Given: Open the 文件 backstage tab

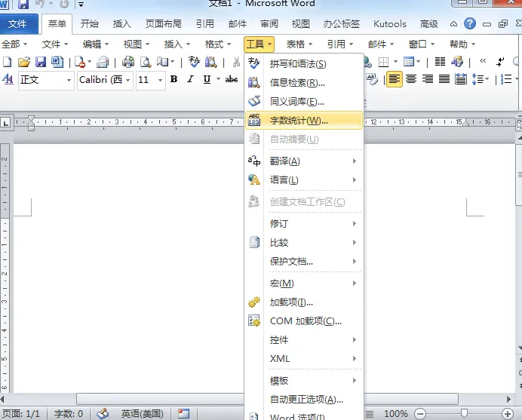Looking at the screenshot, I should pyautogui.click(x=19, y=24).
